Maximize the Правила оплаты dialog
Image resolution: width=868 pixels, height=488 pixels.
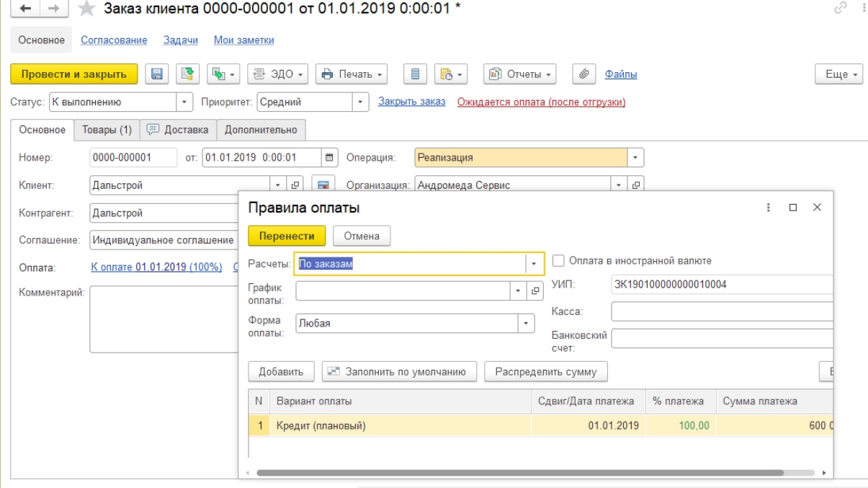tap(793, 207)
